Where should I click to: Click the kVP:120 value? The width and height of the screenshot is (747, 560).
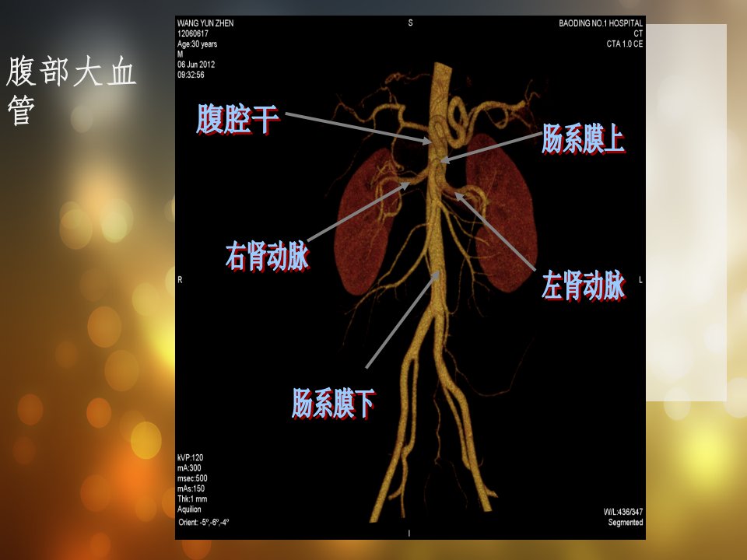190,457
